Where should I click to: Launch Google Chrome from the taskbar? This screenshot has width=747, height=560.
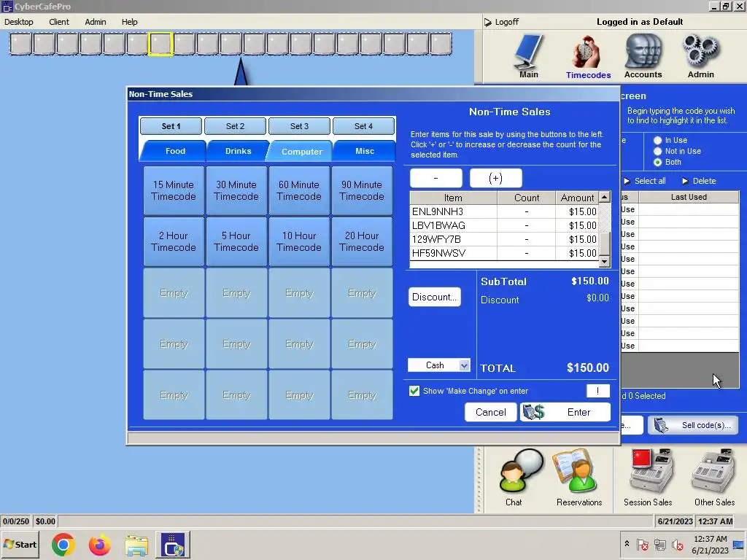point(63,544)
